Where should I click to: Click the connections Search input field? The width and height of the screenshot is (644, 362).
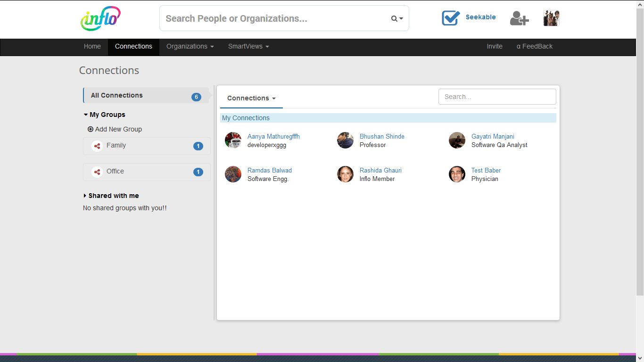pos(497,97)
